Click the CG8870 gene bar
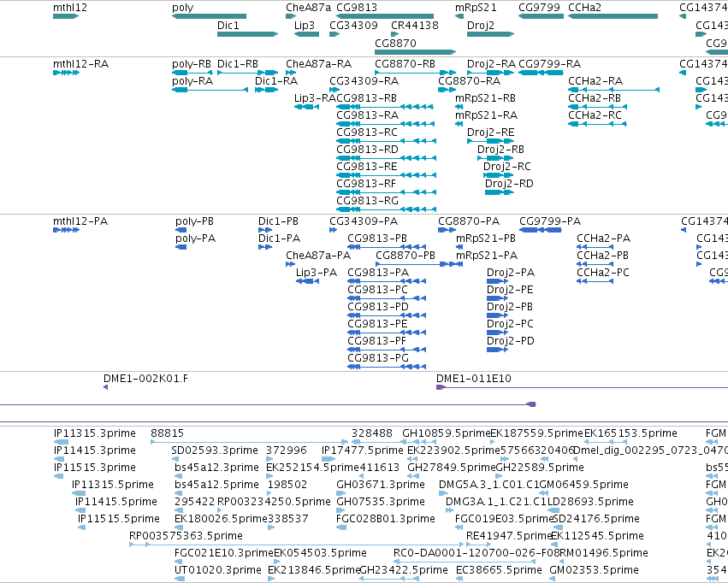The image size is (728, 583). (416, 52)
